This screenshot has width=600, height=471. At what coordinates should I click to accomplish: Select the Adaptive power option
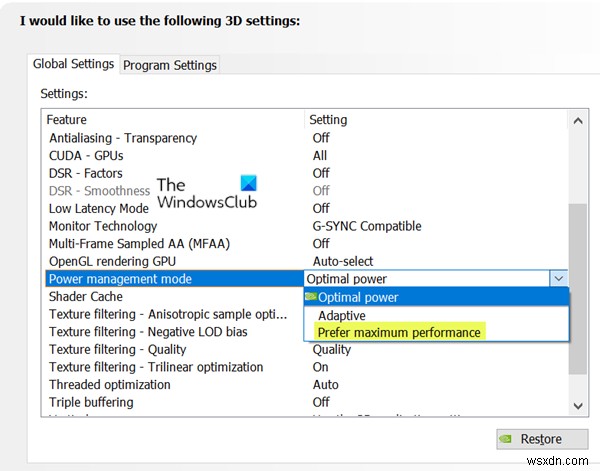point(342,315)
